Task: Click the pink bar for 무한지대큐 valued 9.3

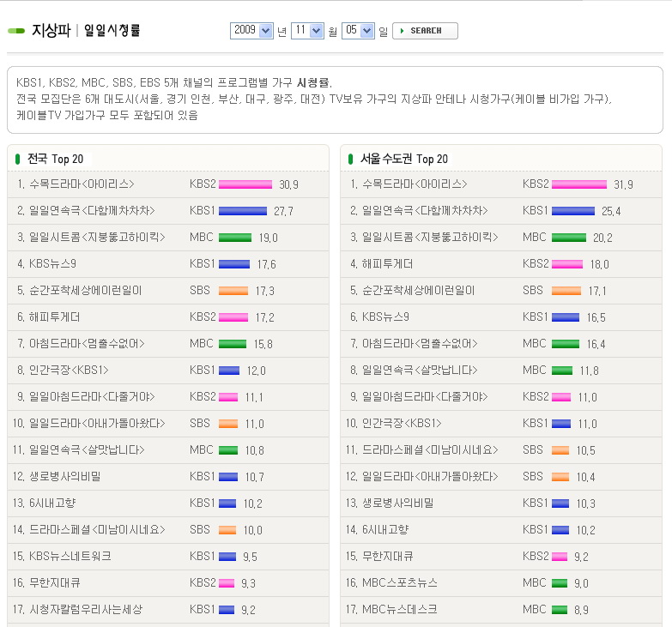Action: [x=227, y=583]
